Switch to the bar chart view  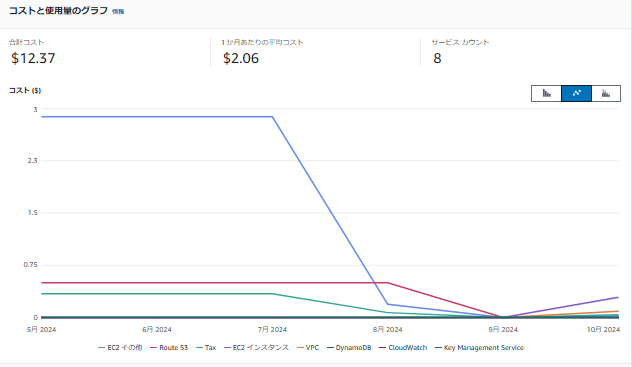[x=546, y=93]
